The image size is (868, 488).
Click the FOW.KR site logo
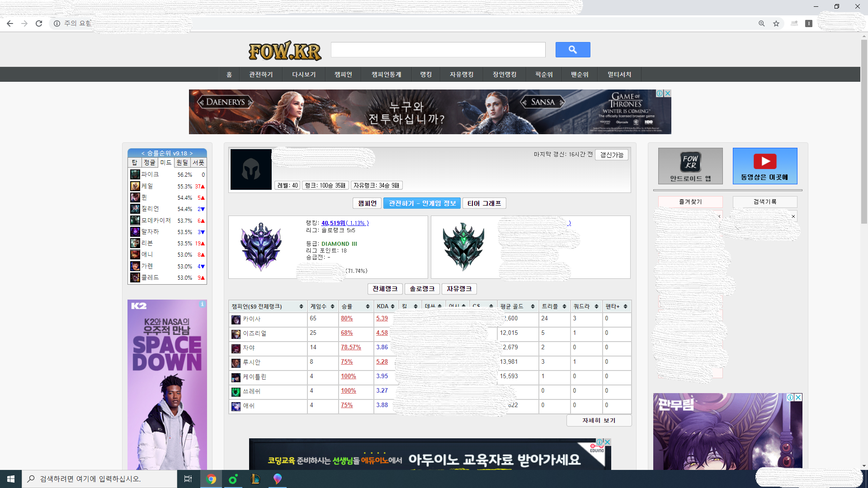285,51
